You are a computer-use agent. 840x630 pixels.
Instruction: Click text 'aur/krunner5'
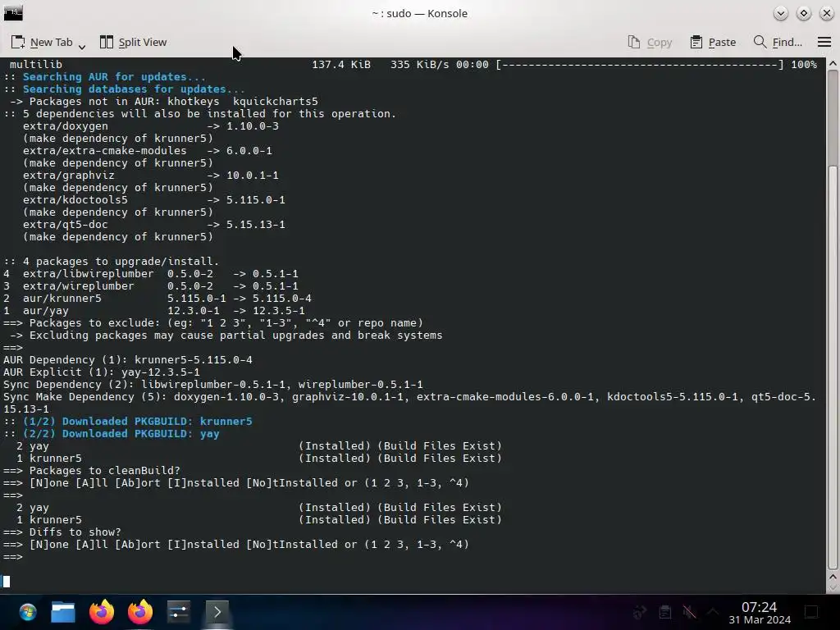tap(62, 299)
